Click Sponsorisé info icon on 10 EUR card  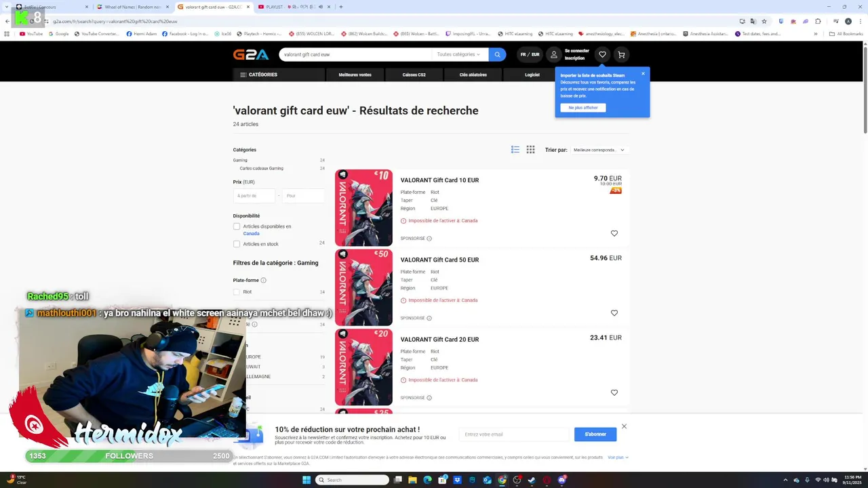[429, 239]
